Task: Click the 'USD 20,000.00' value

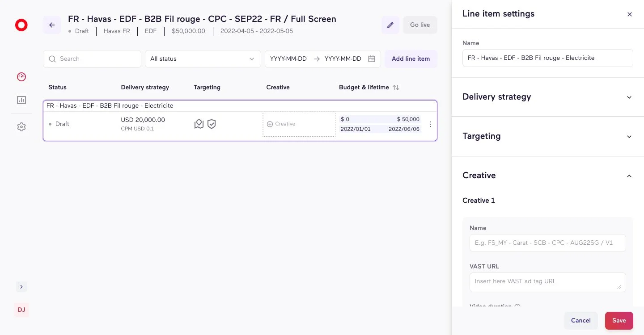Action: coord(143,120)
